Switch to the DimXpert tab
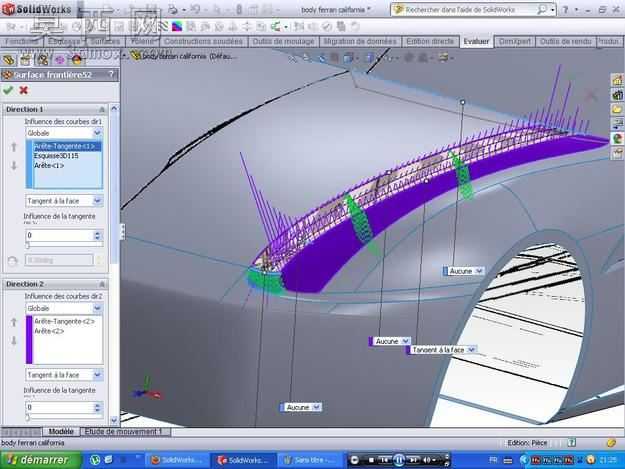The height and width of the screenshot is (469, 625). tap(515, 41)
